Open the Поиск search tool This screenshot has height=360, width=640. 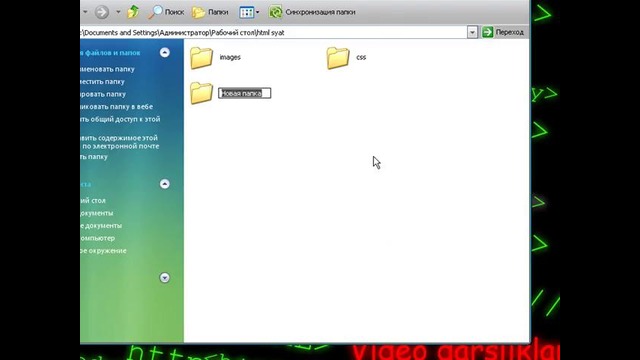click(x=166, y=12)
